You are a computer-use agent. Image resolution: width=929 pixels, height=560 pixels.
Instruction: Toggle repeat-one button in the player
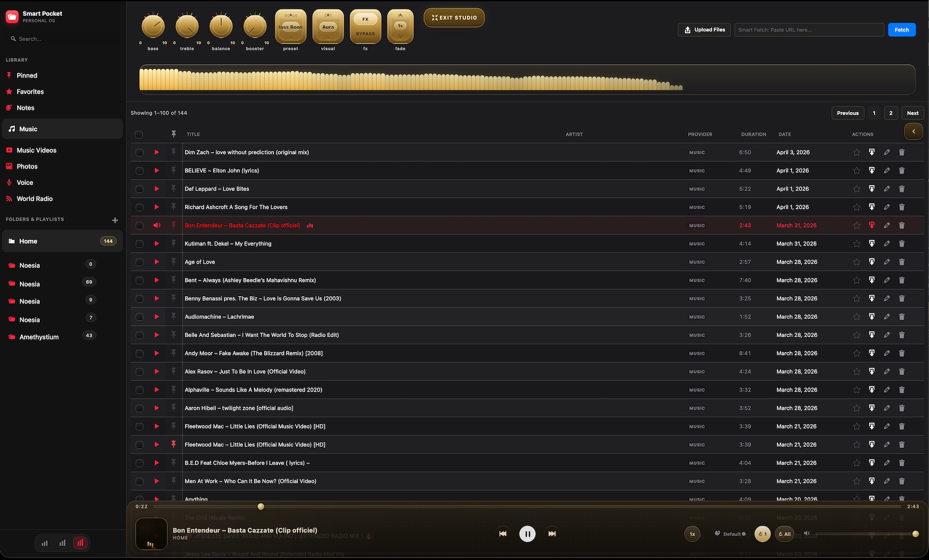point(763,534)
